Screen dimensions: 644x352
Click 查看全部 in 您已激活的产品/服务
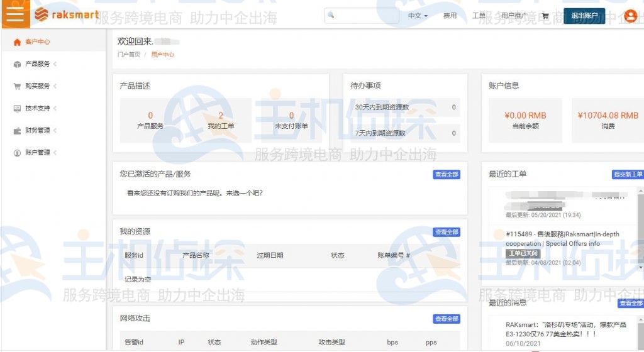click(447, 174)
